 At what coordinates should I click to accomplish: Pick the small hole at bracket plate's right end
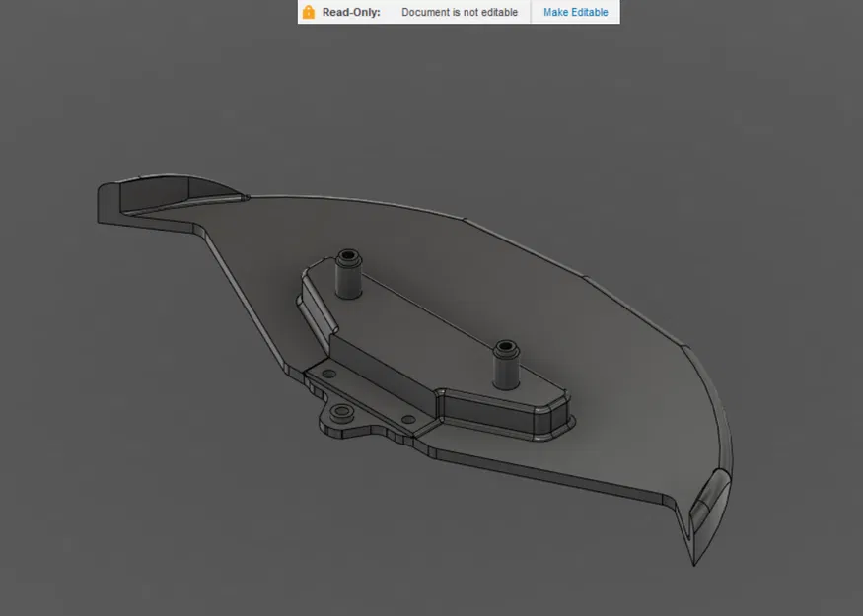(x=408, y=420)
